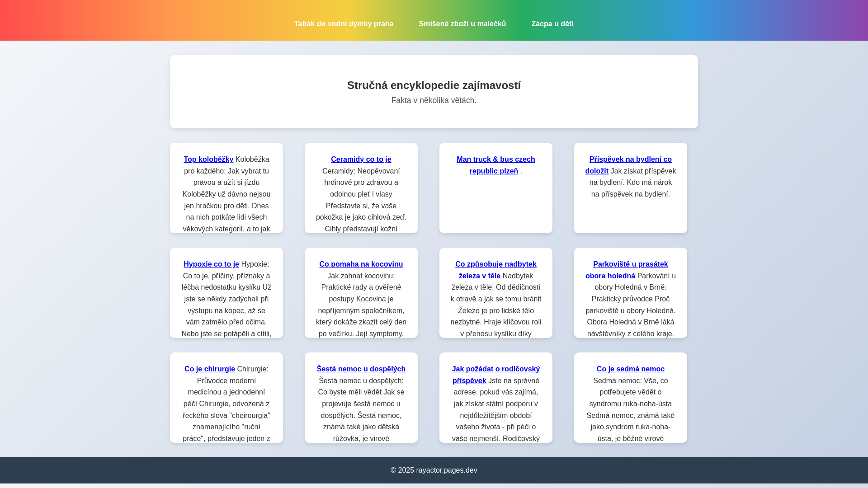Click the Ceramidy card description paragraph
This screenshot has height=488, width=868.
pyautogui.click(x=361, y=200)
